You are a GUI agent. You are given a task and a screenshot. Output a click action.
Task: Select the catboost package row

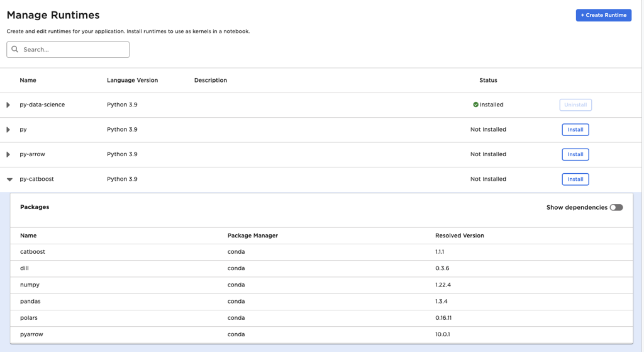(x=33, y=252)
